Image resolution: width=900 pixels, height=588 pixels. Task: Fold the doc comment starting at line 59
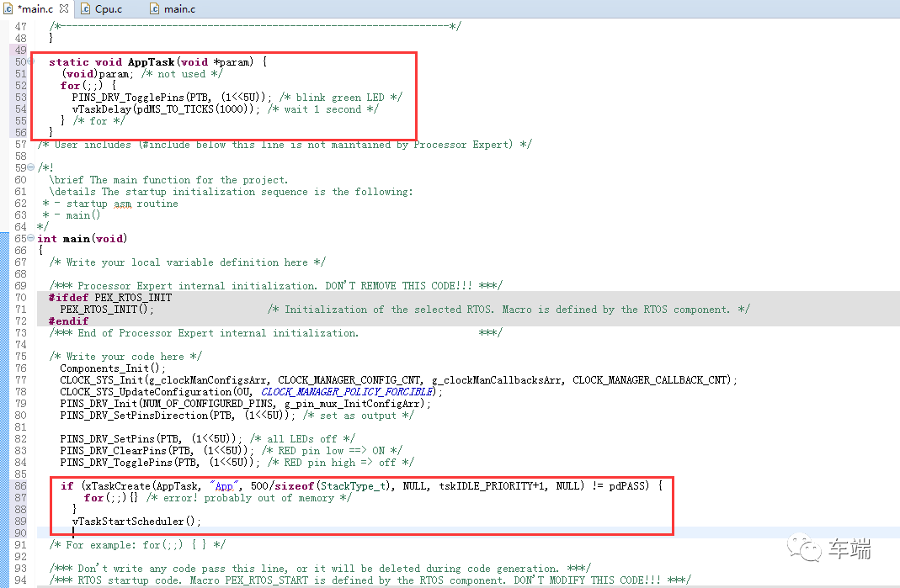click(x=31, y=168)
